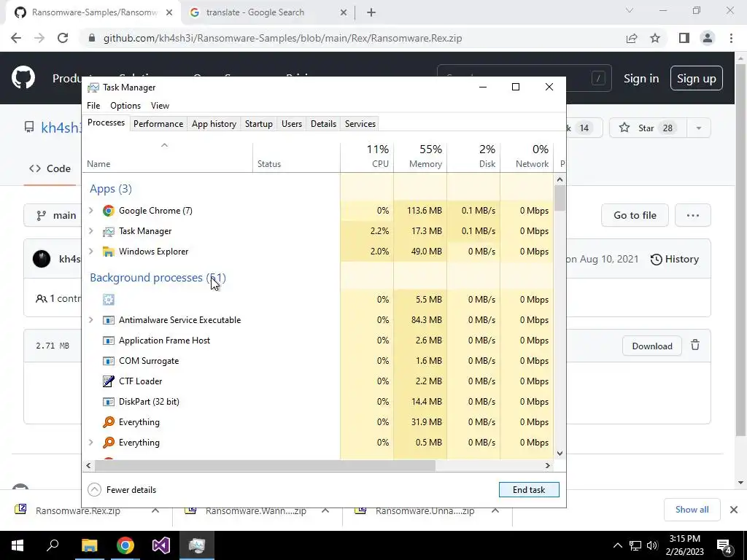
Task: Open the Options menu in Task Manager
Action: tap(125, 106)
